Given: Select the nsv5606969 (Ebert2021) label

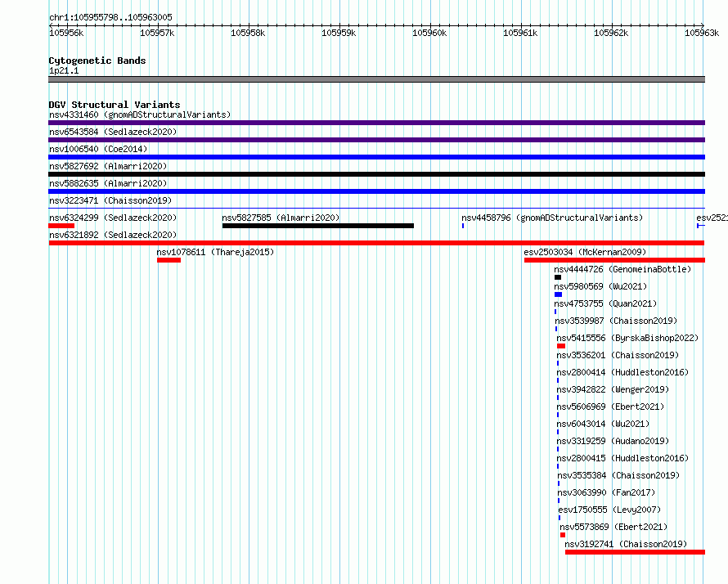Looking at the screenshot, I should click(610, 407).
